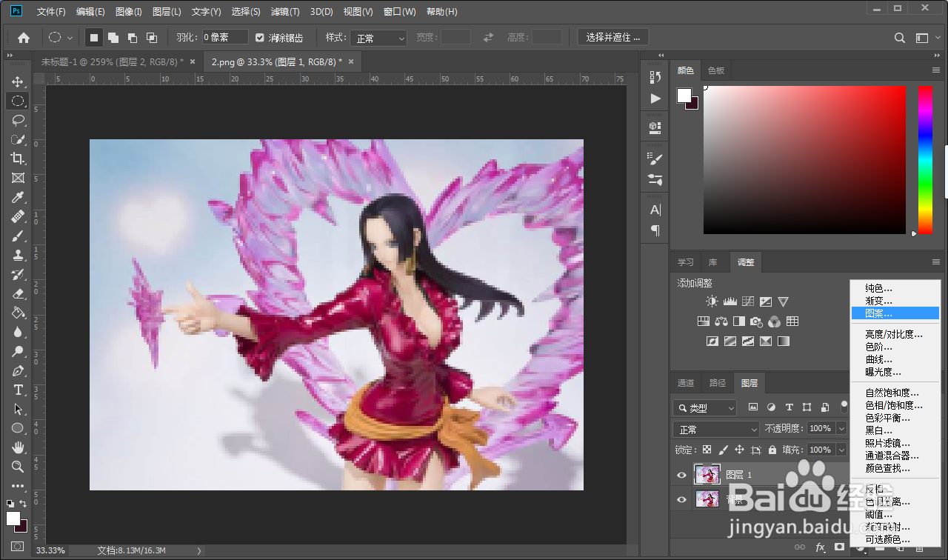
Task: Select the Paint Bucket tool
Action: click(x=17, y=313)
